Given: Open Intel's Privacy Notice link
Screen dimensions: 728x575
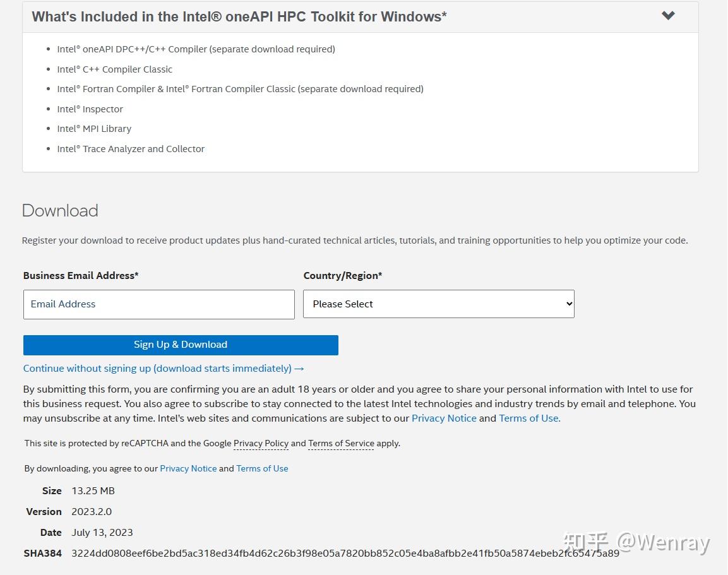Looking at the screenshot, I should click(444, 418).
